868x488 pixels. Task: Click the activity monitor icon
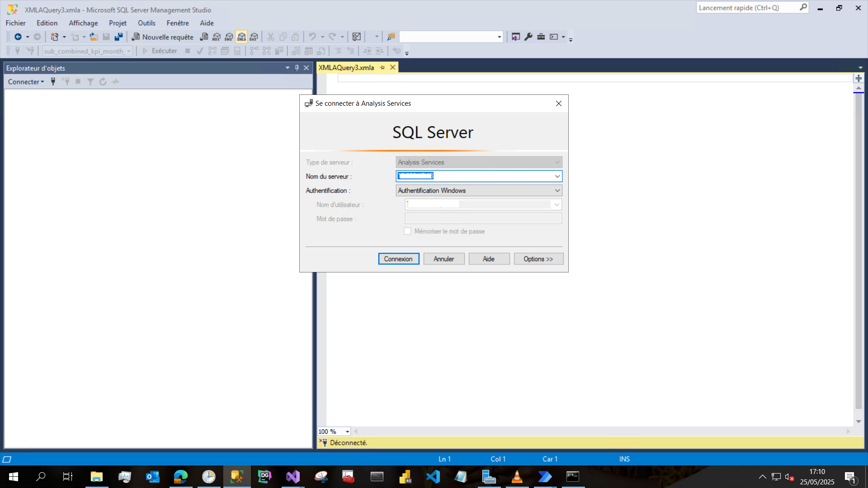pos(357,37)
